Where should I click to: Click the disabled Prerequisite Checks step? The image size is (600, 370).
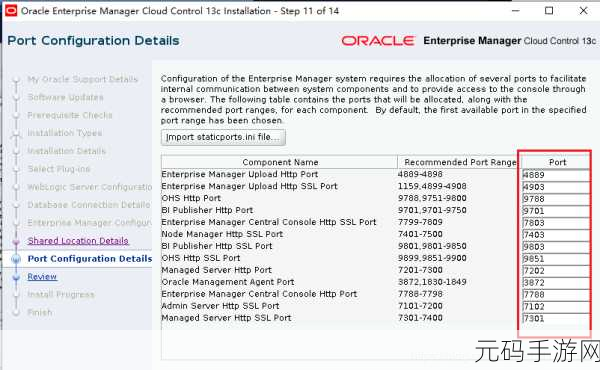(70, 115)
